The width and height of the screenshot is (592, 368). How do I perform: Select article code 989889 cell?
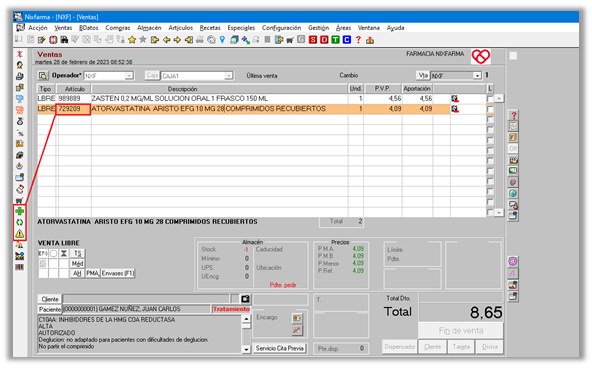[73, 99]
